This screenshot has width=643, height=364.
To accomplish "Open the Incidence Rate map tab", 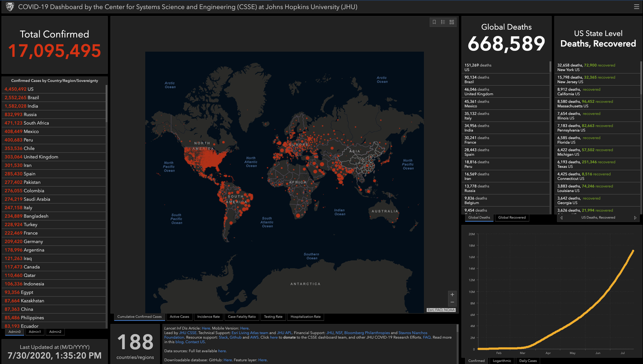I will point(208,317).
